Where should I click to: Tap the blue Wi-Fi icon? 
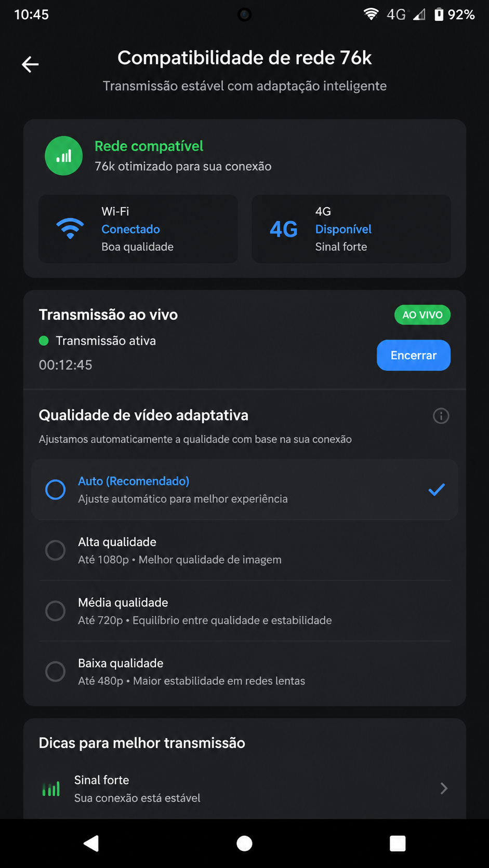coord(70,228)
